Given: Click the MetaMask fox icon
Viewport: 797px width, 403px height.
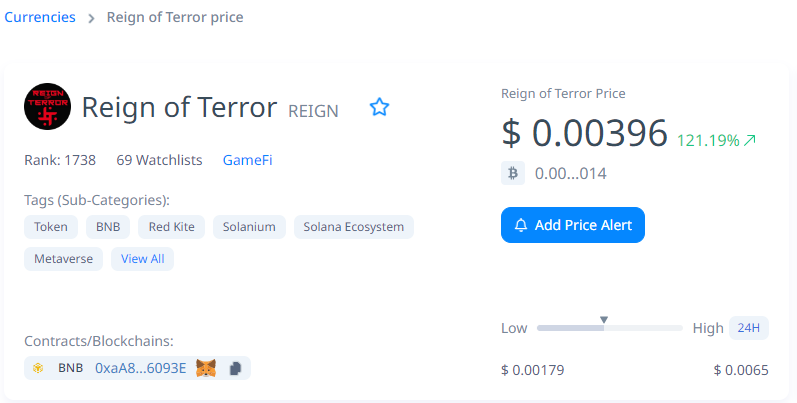Looking at the screenshot, I should coord(206,368).
